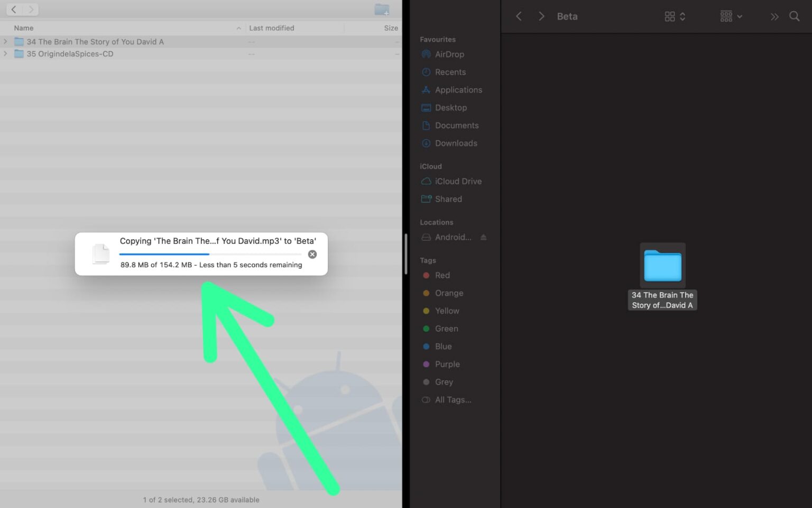
Task: Open iCloud Drive in the sidebar
Action: [458, 181]
